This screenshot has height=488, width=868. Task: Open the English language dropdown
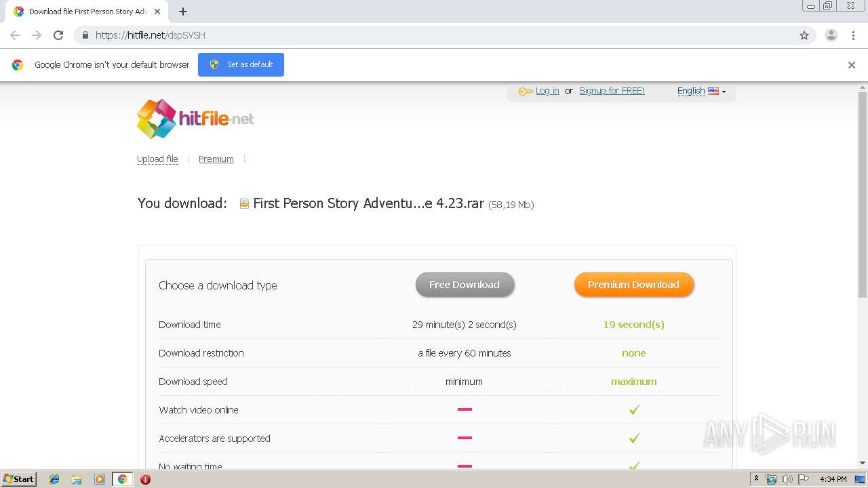coord(701,91)
